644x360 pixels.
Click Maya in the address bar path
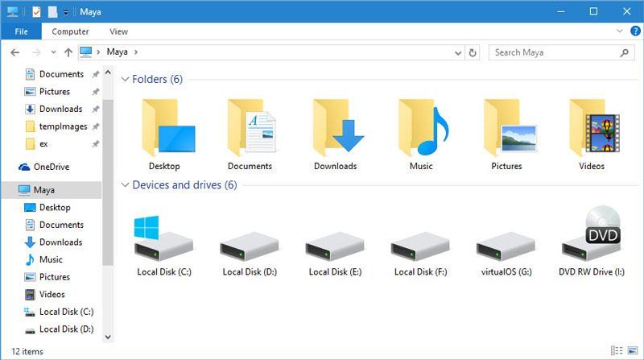117,52
